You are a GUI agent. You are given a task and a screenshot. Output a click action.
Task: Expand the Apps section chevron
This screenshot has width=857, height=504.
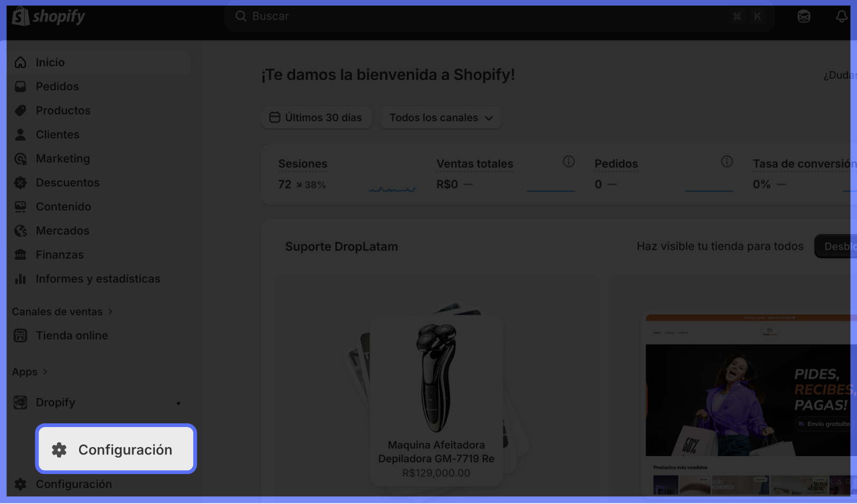45,372
